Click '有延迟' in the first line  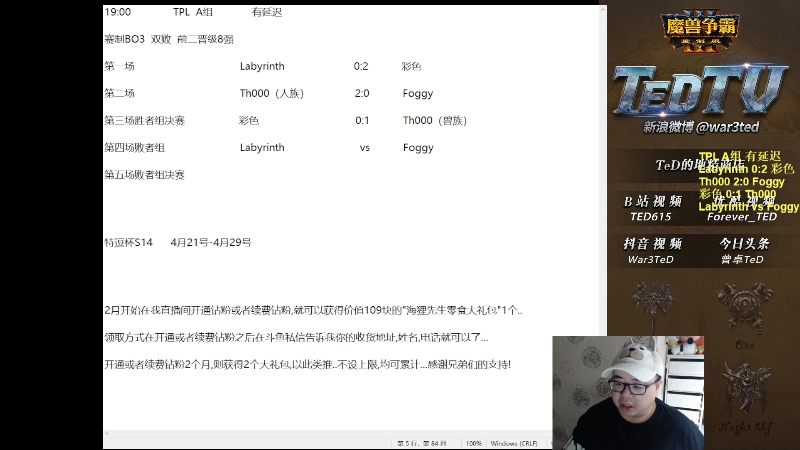coord(266,12)
